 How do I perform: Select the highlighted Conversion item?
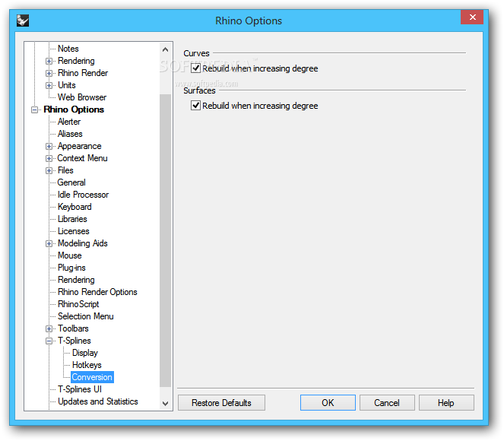point(92,377)
